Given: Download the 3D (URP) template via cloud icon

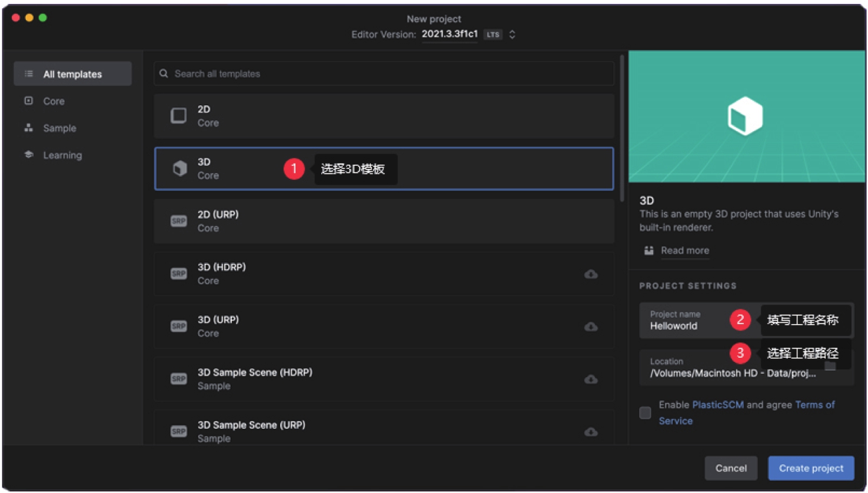Looking at the screenshot, I should coord(591,327).
